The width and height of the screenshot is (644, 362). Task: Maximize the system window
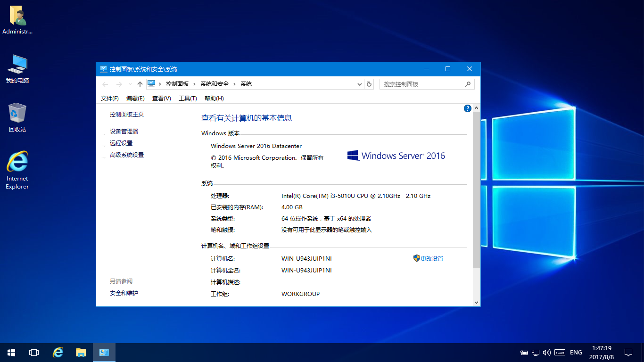point(448,69)
